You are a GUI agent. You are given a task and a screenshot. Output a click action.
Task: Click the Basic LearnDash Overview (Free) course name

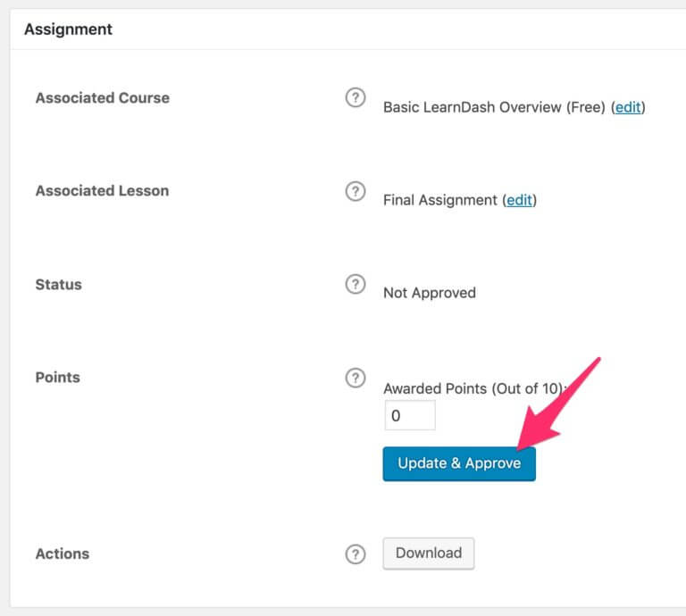coord(495,107)
